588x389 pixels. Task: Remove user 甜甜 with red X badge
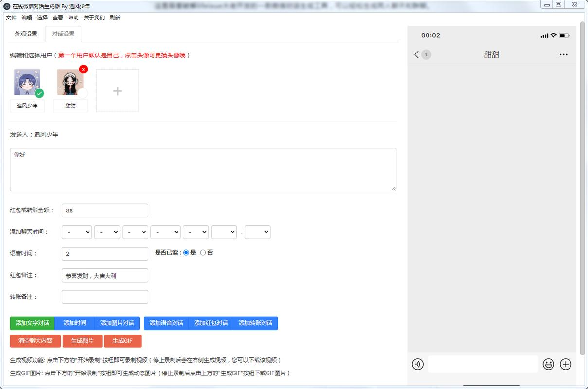pyautogui.click(x=84, y=69)
